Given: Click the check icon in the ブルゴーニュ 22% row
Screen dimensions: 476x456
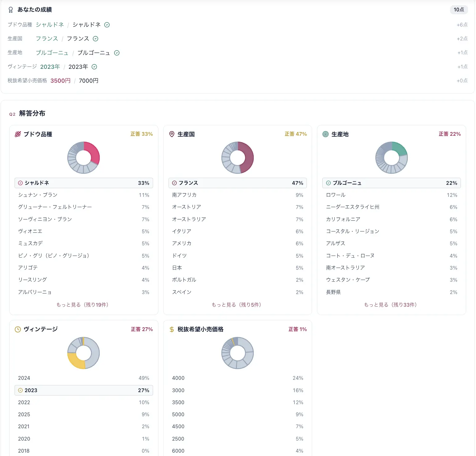Looking at the screenshot, I should click(x=328, y=183).
